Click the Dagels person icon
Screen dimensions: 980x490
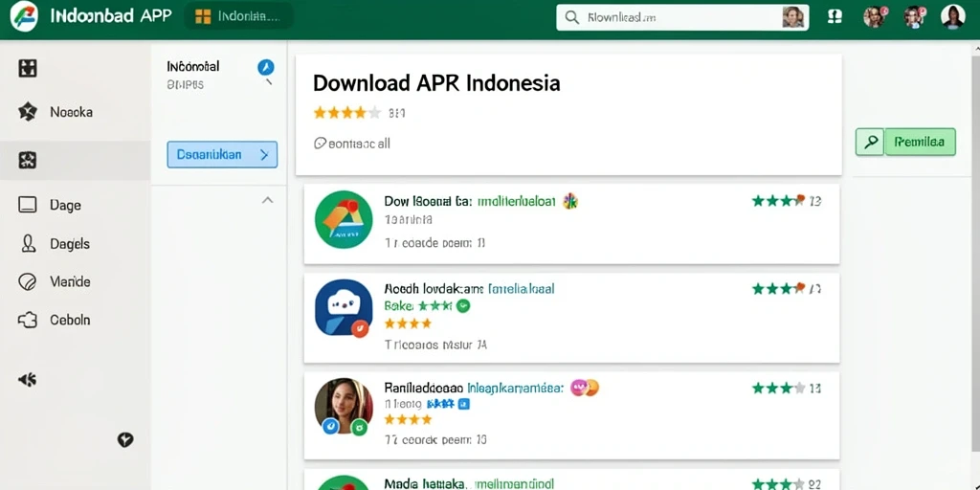28,244
